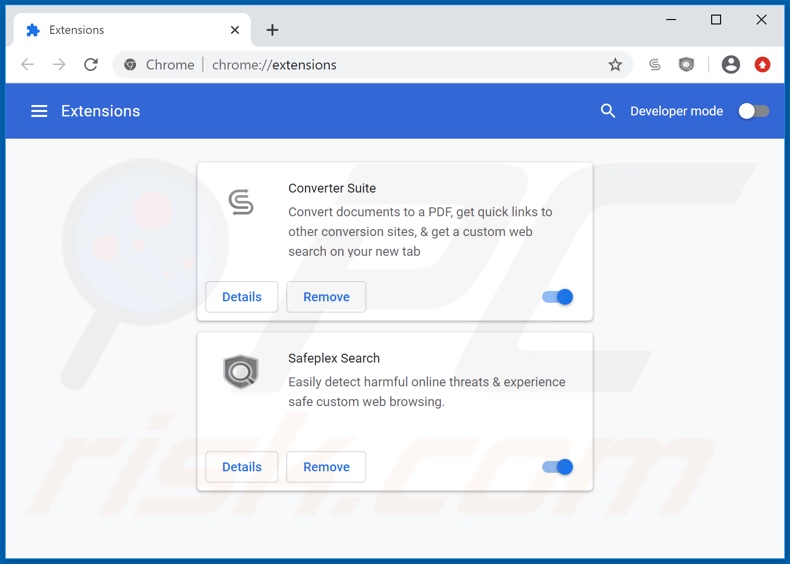Click the Chrome site info icon in address bar
Screen dimensions: 790x564
(x=130, y=65)
